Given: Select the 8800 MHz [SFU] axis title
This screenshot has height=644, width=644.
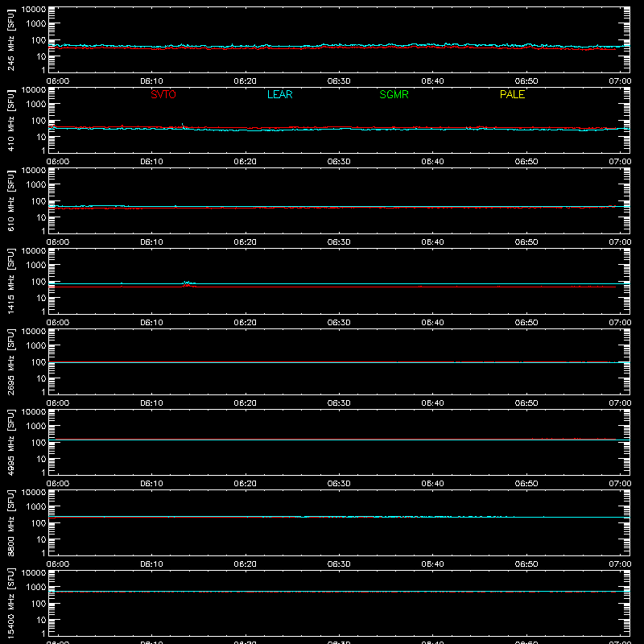Looking at the screenshot, I should point(10,522).
